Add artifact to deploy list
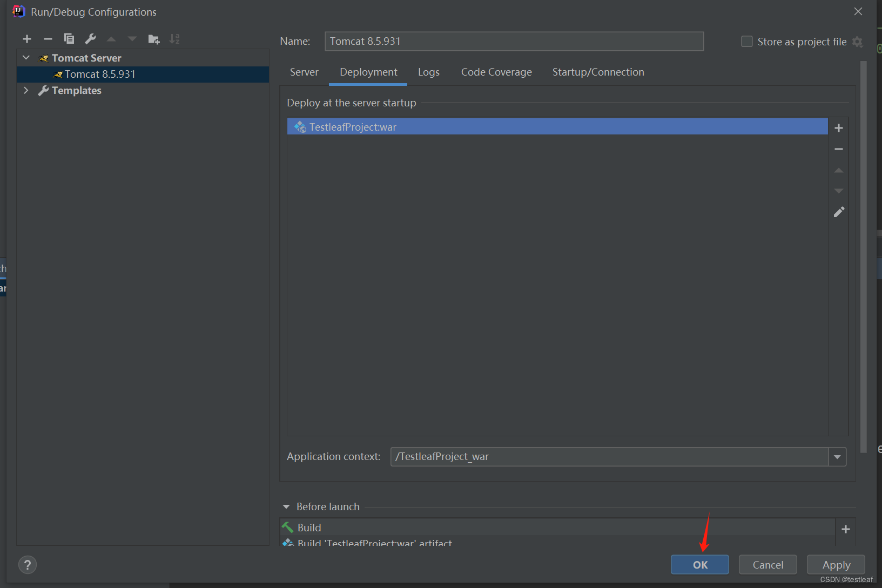The height and width of the screenshot is (588, 882). point(839,128)
